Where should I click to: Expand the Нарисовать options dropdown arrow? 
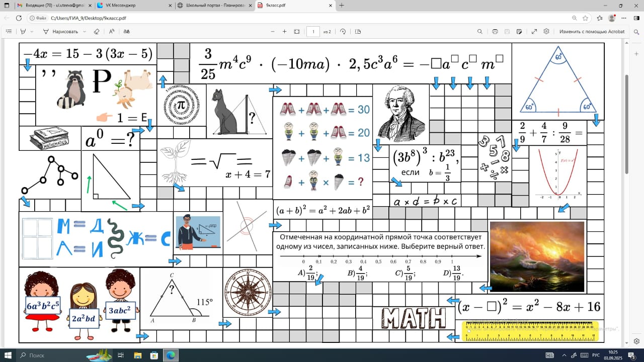[84, 31]
